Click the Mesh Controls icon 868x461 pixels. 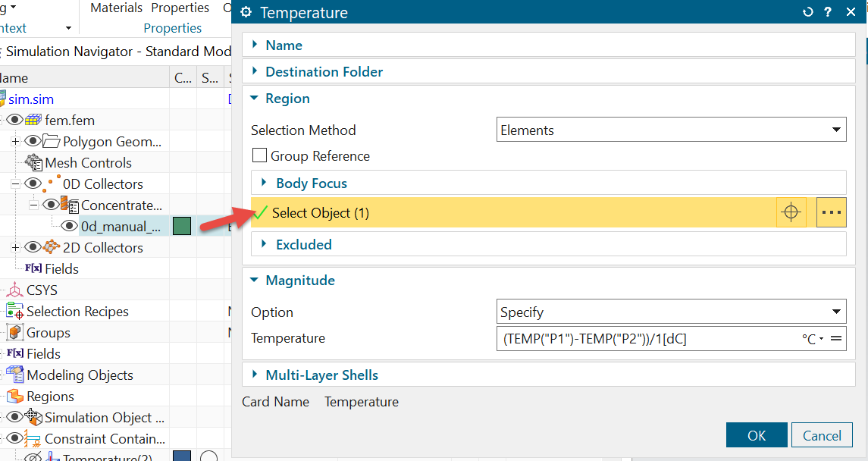pyautogui.click(x=33, y=163)
